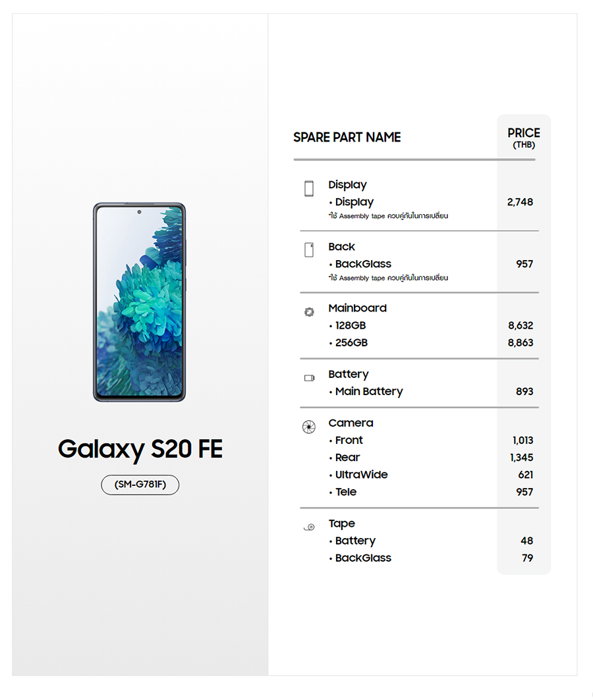Image resolution: width=593 pixels, height=700 pixels.
Task: Click the Back cover category icon
Action: [x=309, y=250]
